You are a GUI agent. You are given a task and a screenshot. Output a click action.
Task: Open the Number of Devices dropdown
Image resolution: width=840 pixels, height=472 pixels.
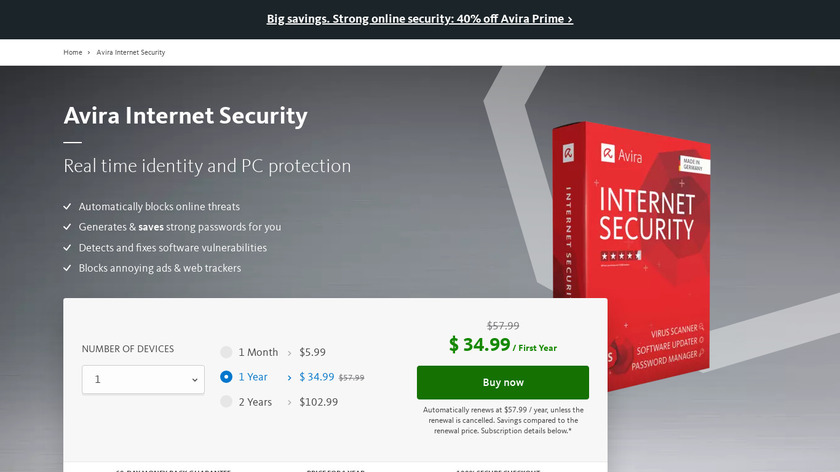coord(143,380)
